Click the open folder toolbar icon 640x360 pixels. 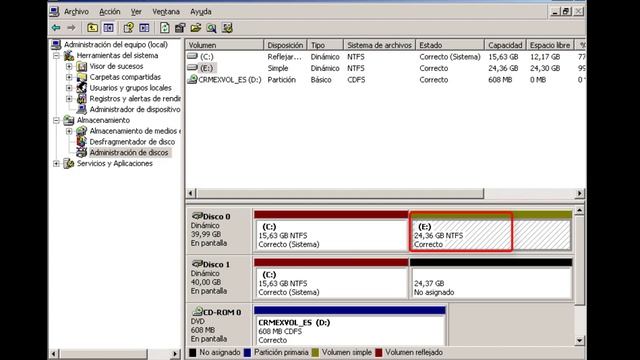pos(196,28)
